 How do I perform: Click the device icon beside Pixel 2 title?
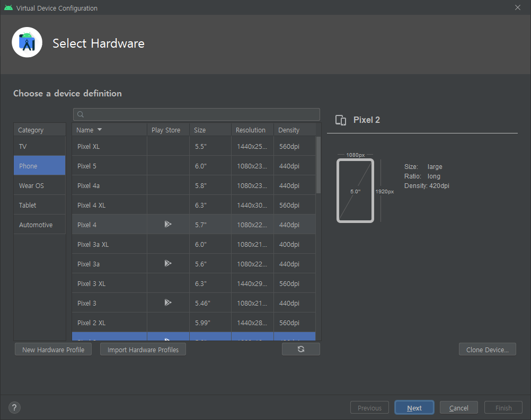341,120
